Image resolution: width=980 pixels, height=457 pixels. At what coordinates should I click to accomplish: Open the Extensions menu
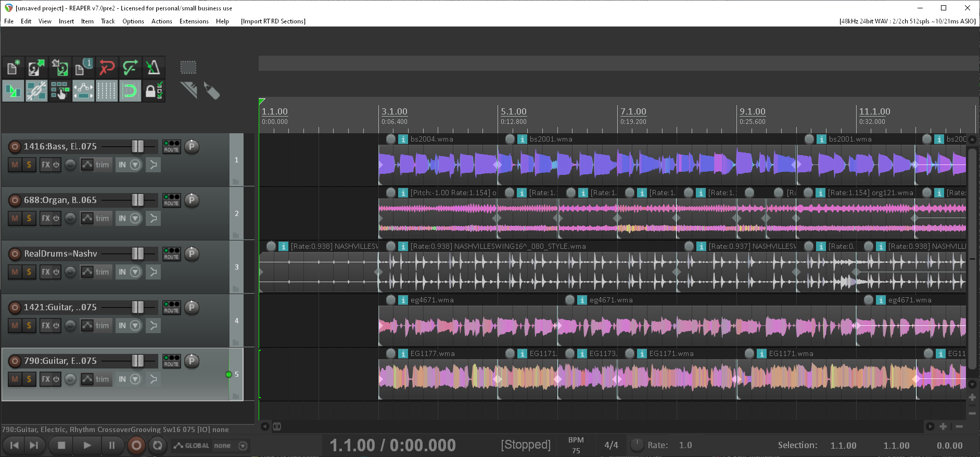(194, 21)
